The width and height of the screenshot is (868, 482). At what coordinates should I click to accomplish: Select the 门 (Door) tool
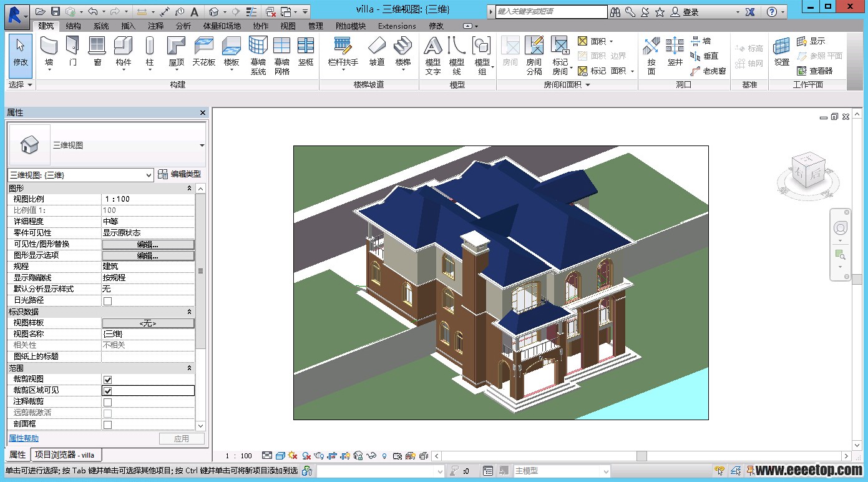[x=73, y=52]
